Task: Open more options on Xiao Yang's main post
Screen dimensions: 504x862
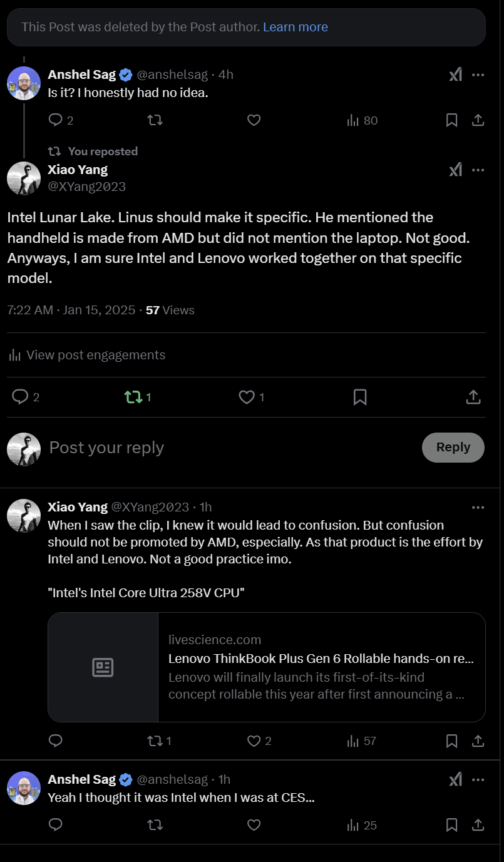Action: [x=478, y=170]
